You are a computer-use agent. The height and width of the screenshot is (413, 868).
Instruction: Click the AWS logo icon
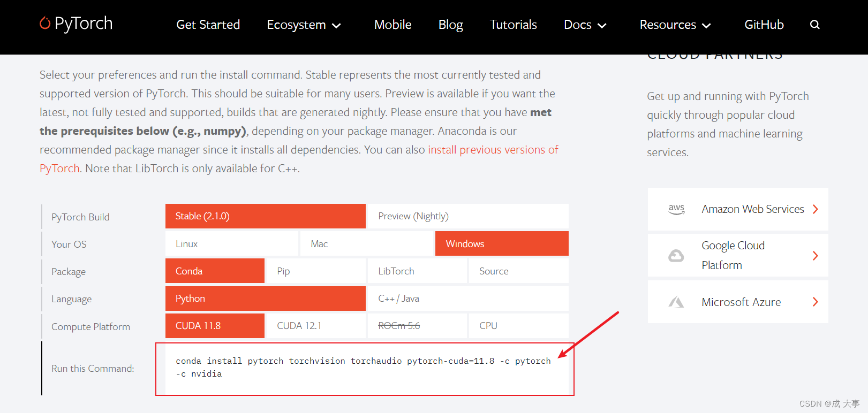click(x=676, y=209)
